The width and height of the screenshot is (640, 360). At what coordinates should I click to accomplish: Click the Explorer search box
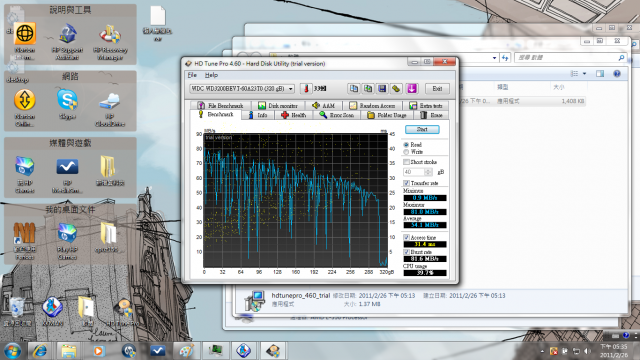click(571, 58)
